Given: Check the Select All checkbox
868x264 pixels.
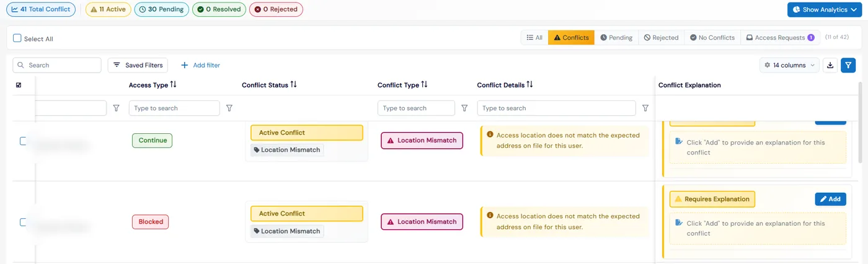Looking at the screenshot, I should 17,38.
